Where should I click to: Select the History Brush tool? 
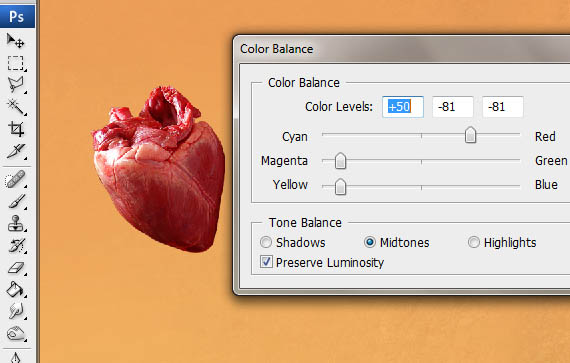[x=16, y=246]
